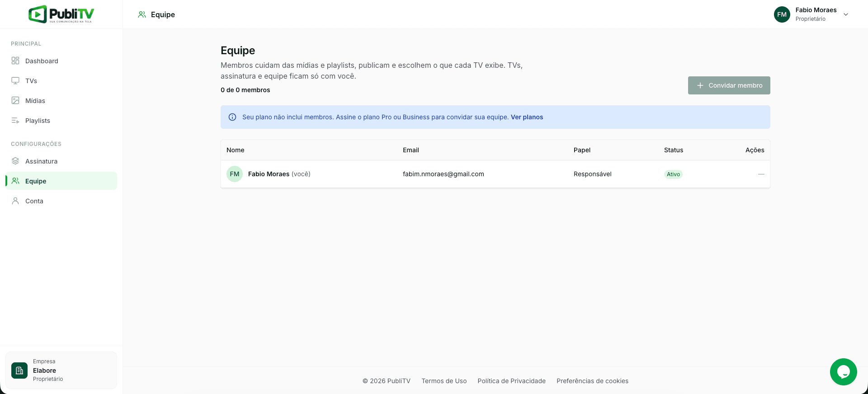This screenshot has height=394, width=868.
Task: Click the Playlists list icon
Action: (15, 120)
